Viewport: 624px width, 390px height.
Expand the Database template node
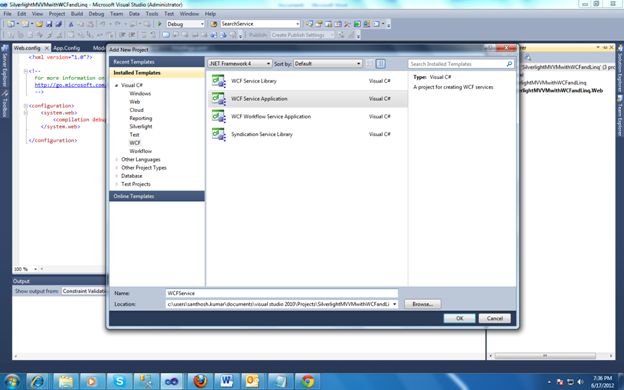point(117,176)
